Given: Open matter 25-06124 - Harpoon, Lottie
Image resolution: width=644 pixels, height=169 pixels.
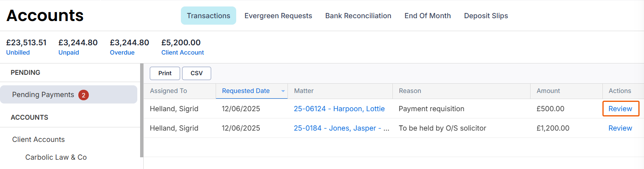Looking at the screenshot, I should (x=339, y=109).
